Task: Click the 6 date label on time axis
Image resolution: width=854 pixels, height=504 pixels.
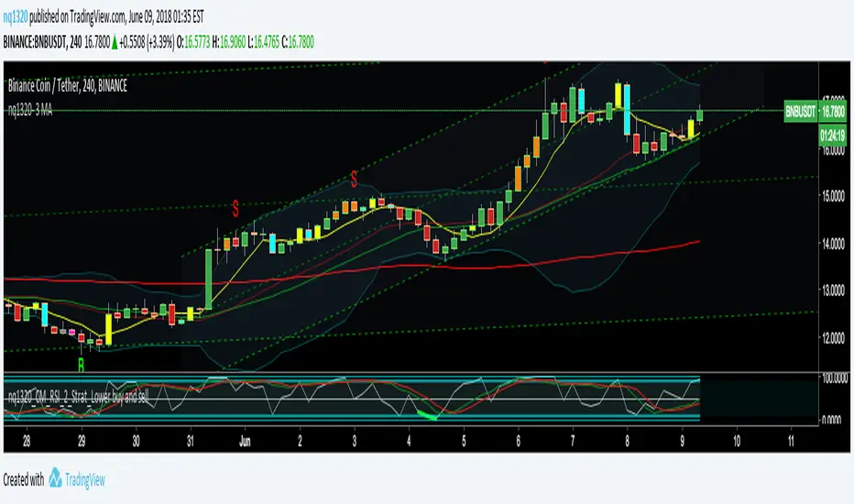Action: tap(518, 442)
